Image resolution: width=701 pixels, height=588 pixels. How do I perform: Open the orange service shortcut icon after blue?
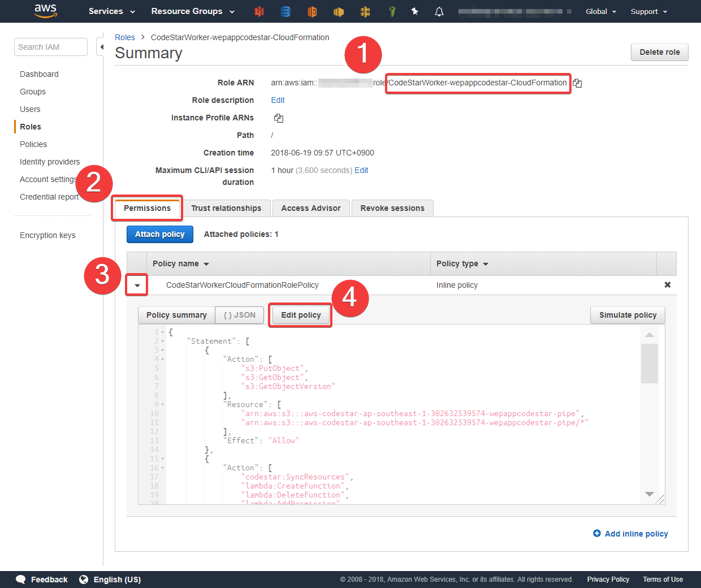(x=312, y=11)
